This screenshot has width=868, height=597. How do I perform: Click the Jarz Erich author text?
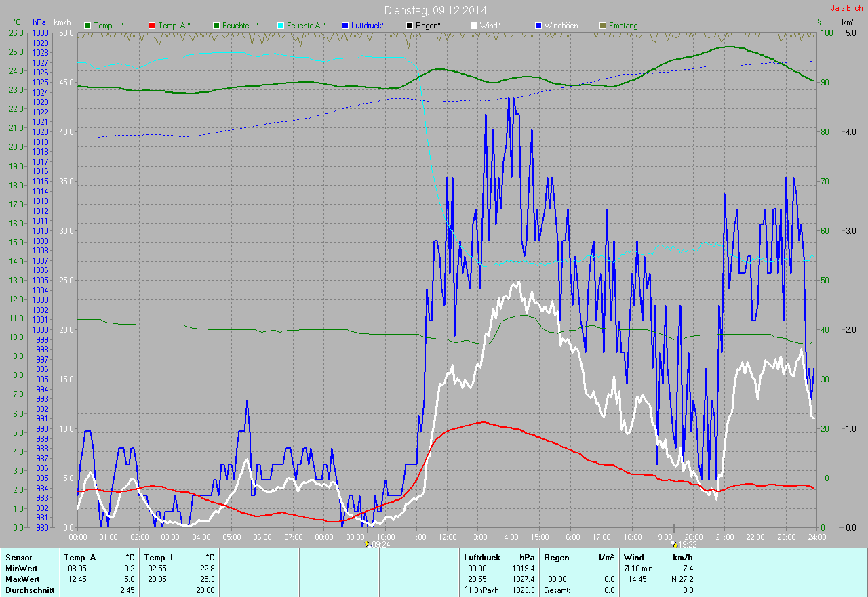click(847, 8)
